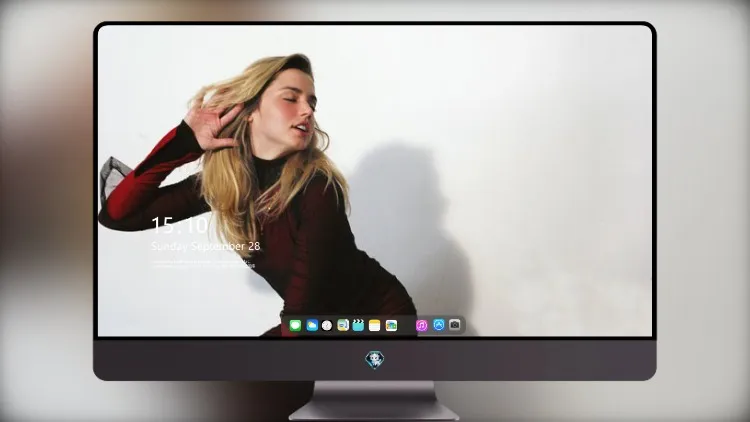Click the Sunday September 28 date text

coord(206,246)
